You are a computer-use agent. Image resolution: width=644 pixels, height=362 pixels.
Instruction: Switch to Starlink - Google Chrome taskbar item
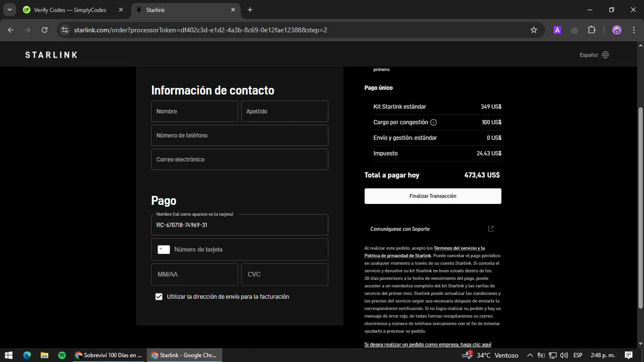coord(185,355)
